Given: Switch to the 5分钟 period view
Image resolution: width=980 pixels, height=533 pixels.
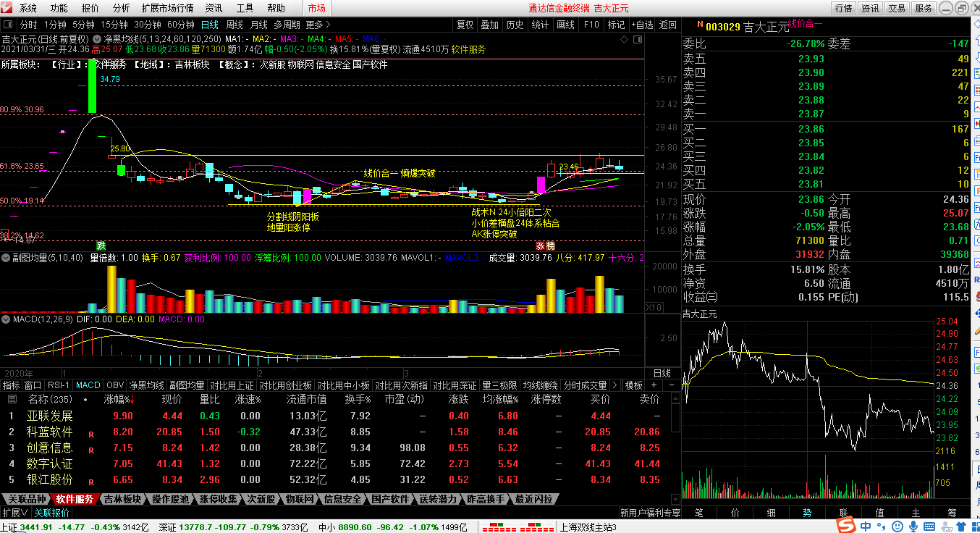Looking at the screenshot, I should click(83, 25).
